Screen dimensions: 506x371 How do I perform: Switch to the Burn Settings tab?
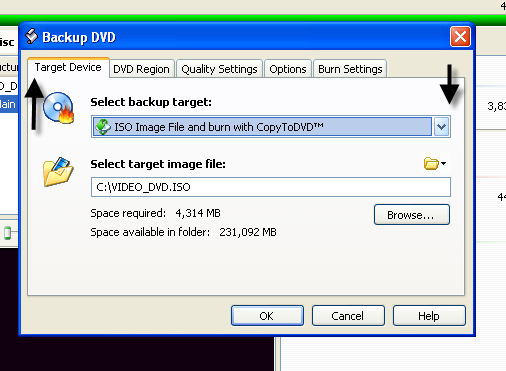pyautogui.click(x=350, y=69)
